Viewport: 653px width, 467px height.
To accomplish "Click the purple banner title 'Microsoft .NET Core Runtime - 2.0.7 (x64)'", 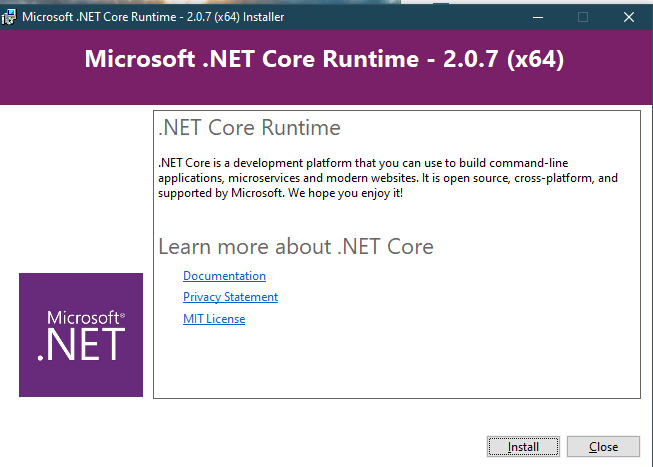I will (x=324, y=59).
